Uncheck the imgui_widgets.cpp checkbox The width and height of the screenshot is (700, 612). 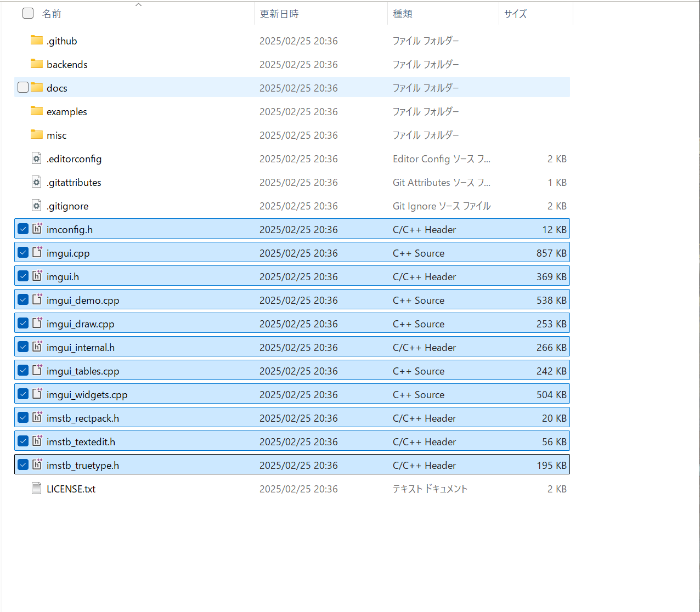pos(23,394)
